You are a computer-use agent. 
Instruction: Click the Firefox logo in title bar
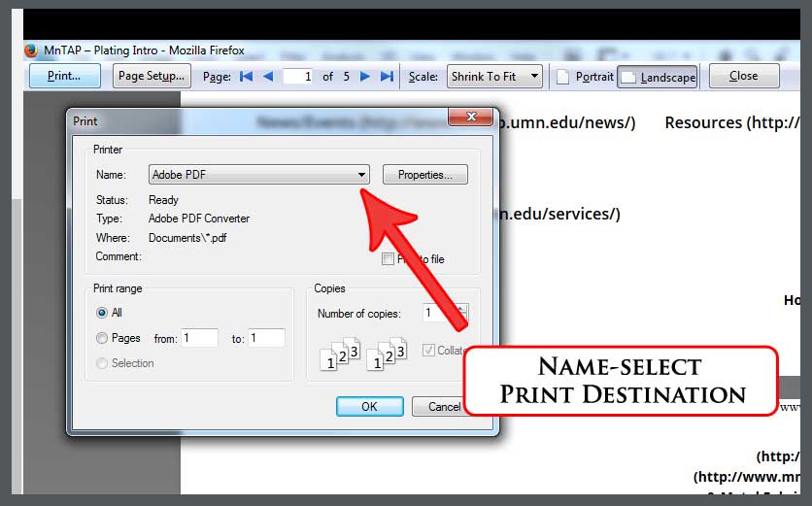coord(31,51)
